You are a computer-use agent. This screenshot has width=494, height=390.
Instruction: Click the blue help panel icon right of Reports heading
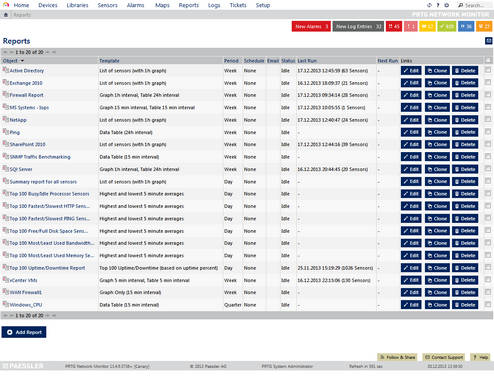click(488, 41)
